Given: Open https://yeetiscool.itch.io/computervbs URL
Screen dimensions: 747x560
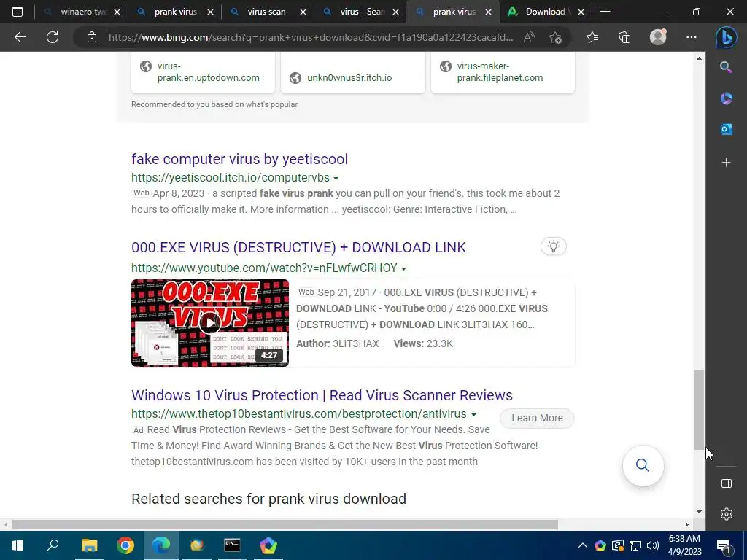Looking at the screenshot, I should [x=231, y=178].
